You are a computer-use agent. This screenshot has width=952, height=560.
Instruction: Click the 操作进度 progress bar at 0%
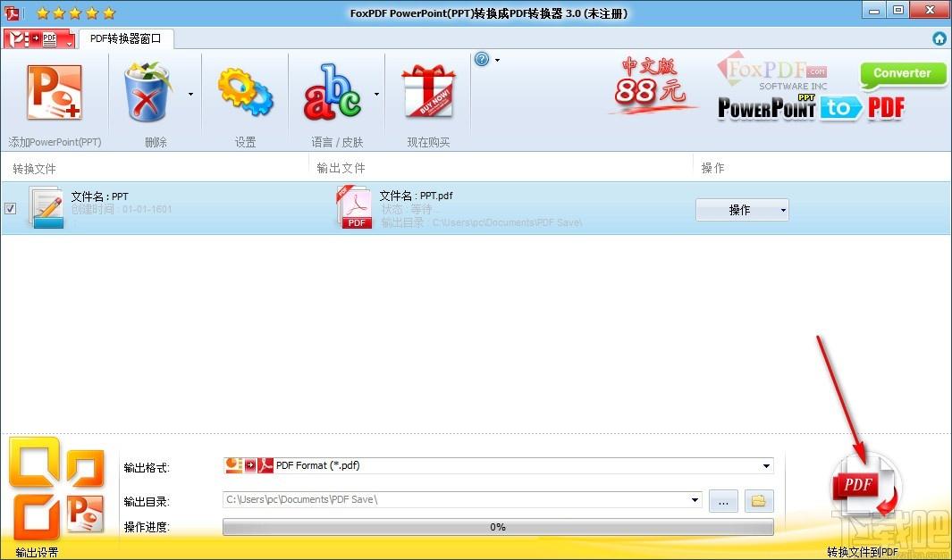(498, 527)
